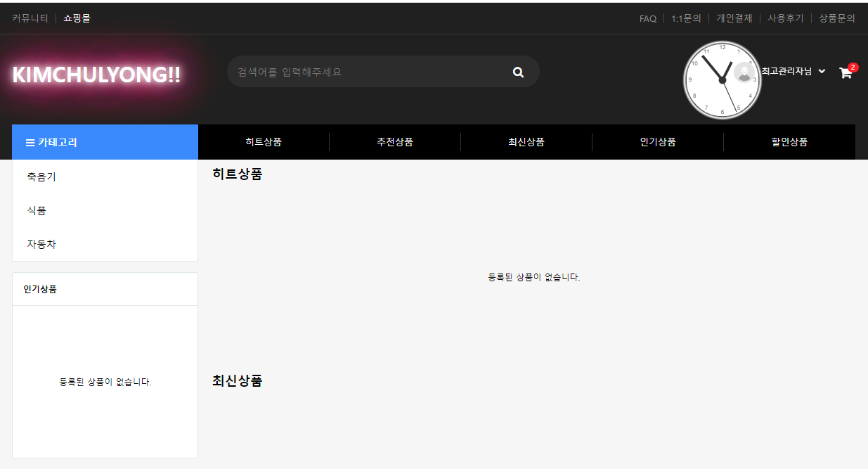Select the 히트상품 navigation tab
868x469 pixels.
click(x=264, y=142)
